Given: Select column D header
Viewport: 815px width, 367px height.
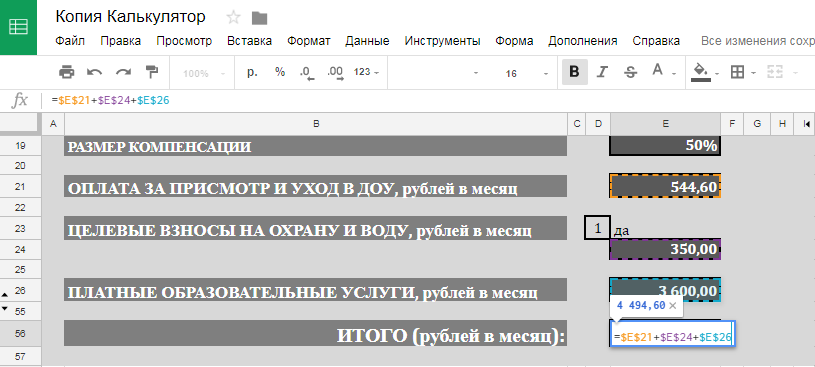Looking at the screenshot, I should pos(598,124).
